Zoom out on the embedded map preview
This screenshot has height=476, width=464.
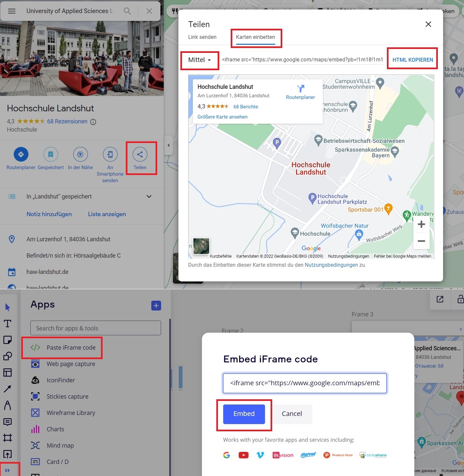422,241
